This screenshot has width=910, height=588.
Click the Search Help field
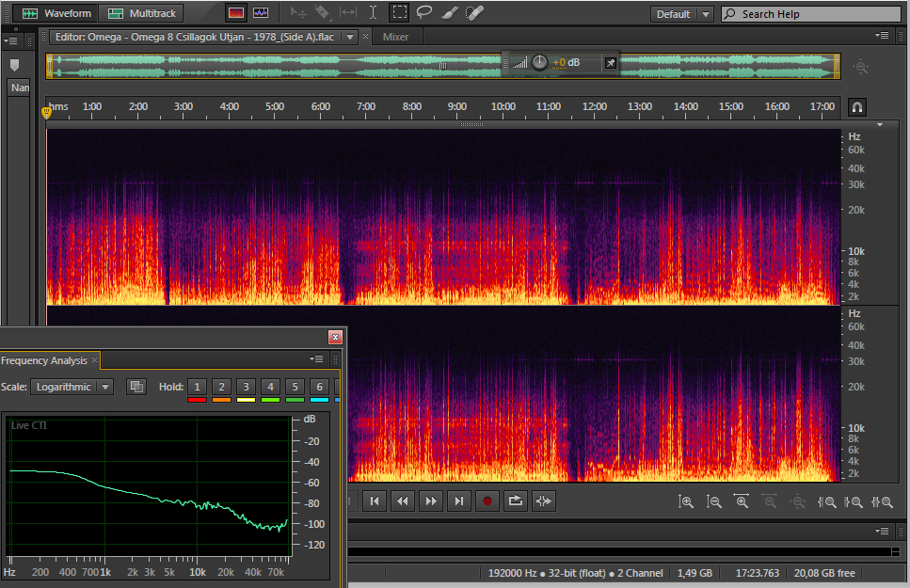(811, 14)
